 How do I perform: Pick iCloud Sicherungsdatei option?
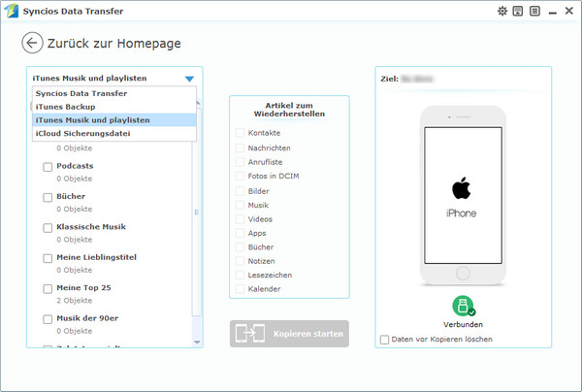click(x=114, y=134)
